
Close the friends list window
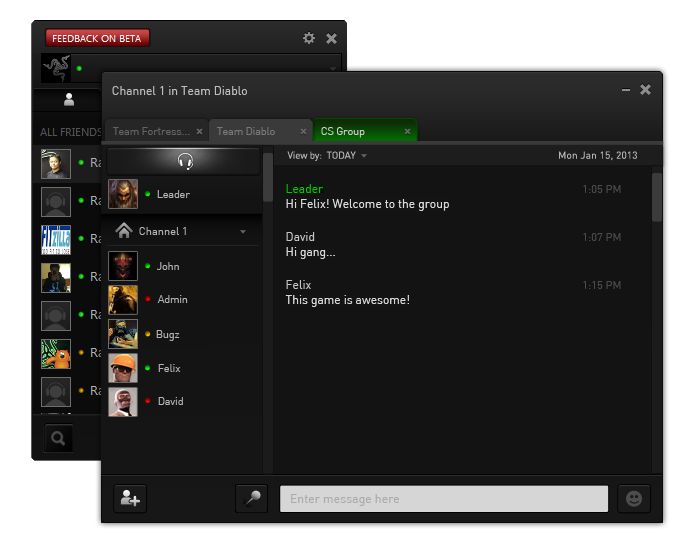[x=332, y=39]
